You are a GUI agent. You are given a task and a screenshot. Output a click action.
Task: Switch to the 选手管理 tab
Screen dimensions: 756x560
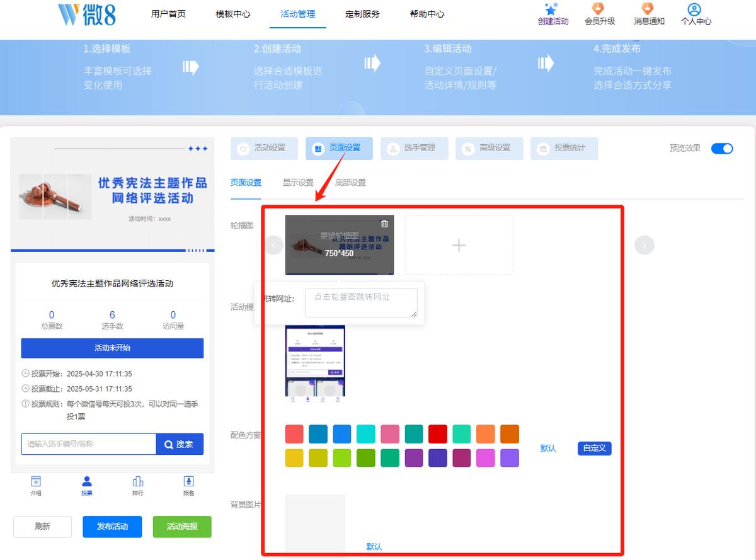[x=414, y=148]
